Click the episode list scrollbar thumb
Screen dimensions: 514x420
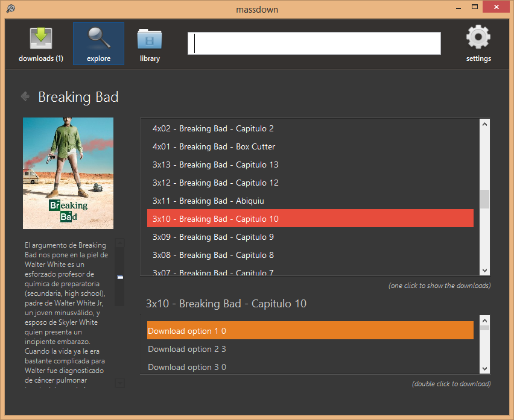(484, 199)
